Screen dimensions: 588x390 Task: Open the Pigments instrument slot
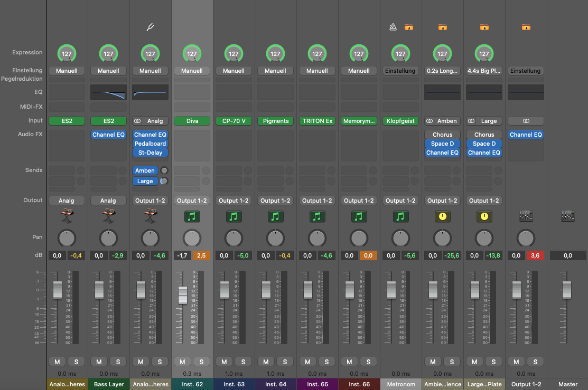click(x=275, y=121)
